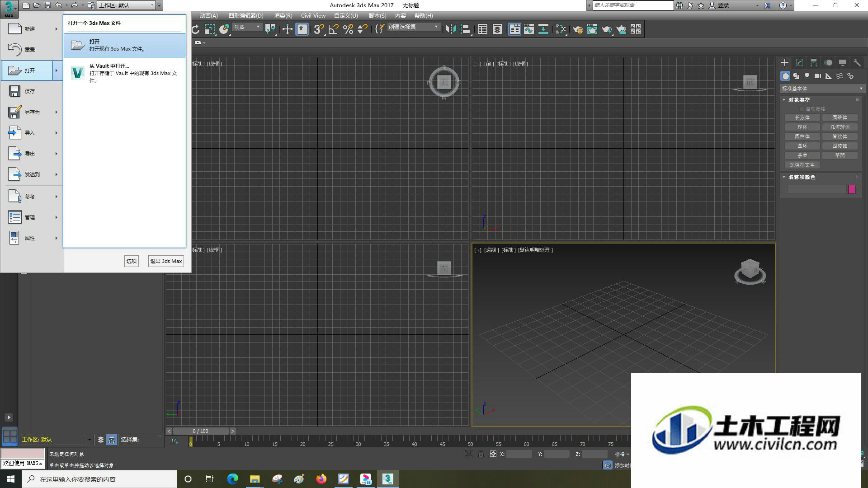Viewport: 868px width, 488px height.
Task: Select the Lights category icon
Action: point(807,76)
